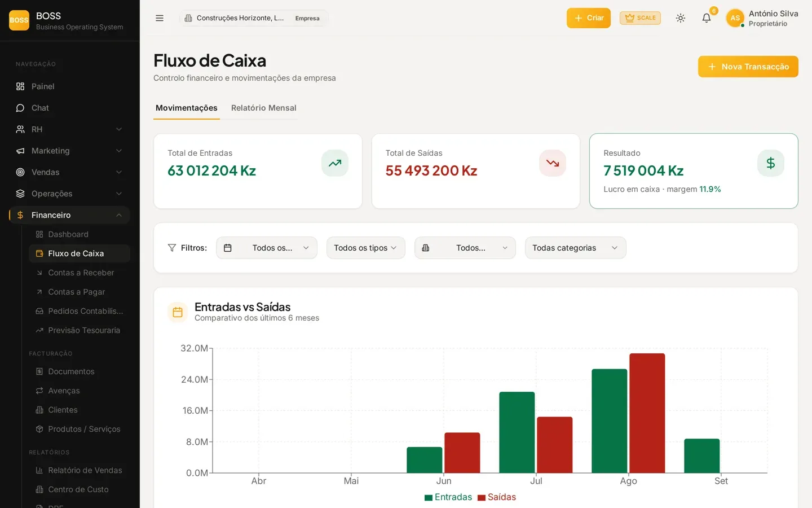The image size is (812, 508).
Task: Toggle the Entradas legend swatch
Action: click(429, 498)
